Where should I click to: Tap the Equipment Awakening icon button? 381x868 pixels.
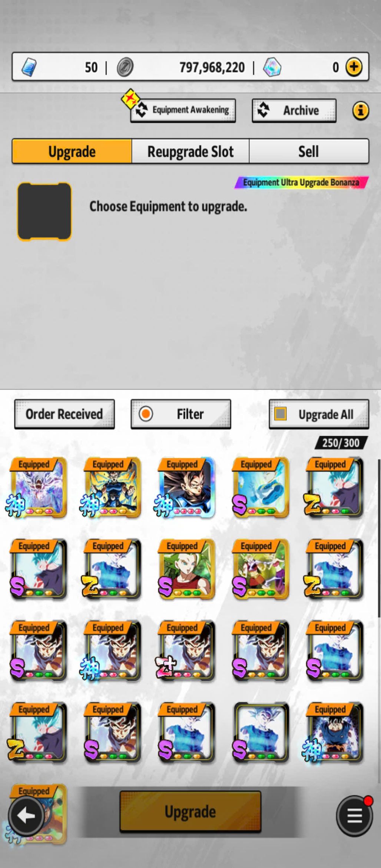(x=183, y=110)
